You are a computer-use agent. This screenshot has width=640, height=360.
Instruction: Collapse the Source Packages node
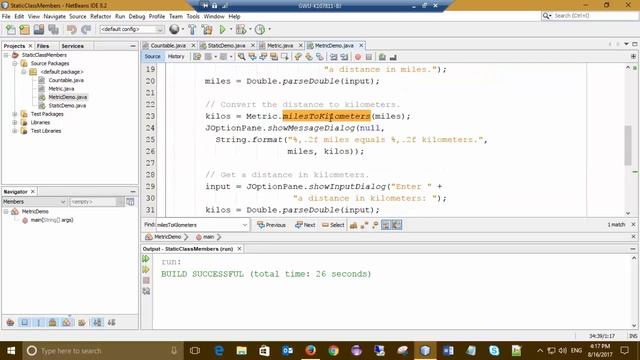click(15, 64)
